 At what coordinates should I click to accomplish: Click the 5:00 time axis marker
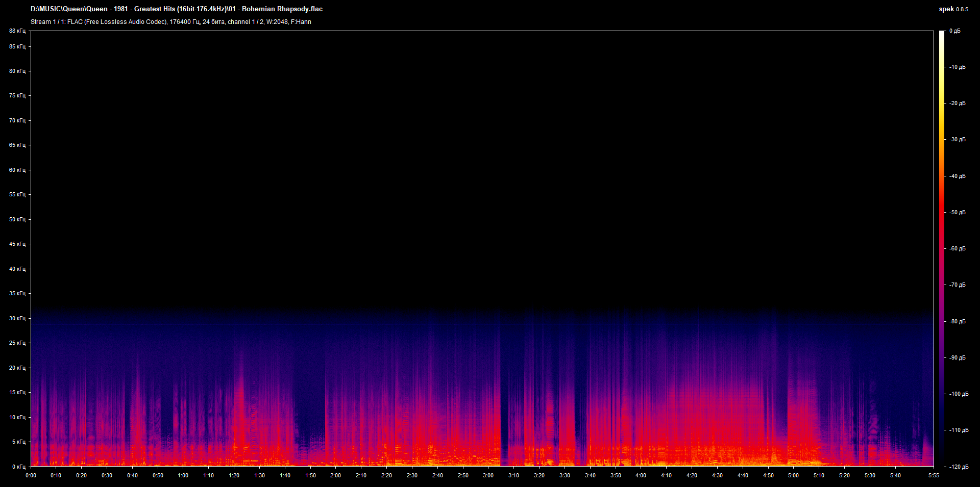point(794,476)
